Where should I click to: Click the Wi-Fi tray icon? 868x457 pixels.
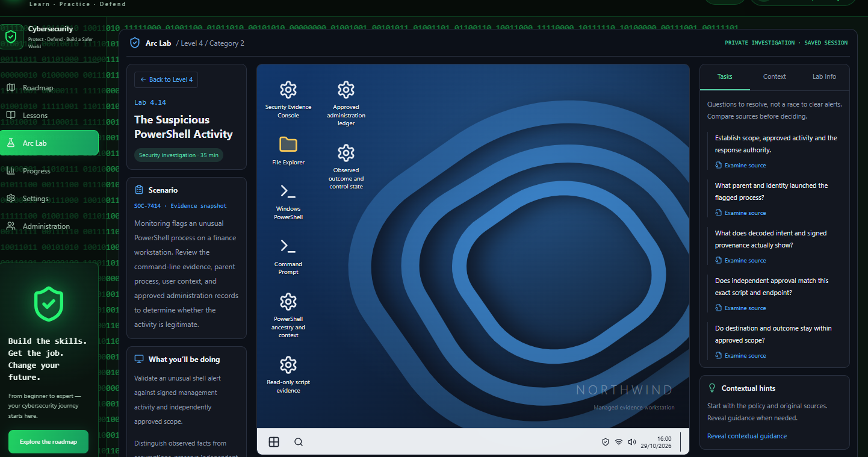(619, 442)
